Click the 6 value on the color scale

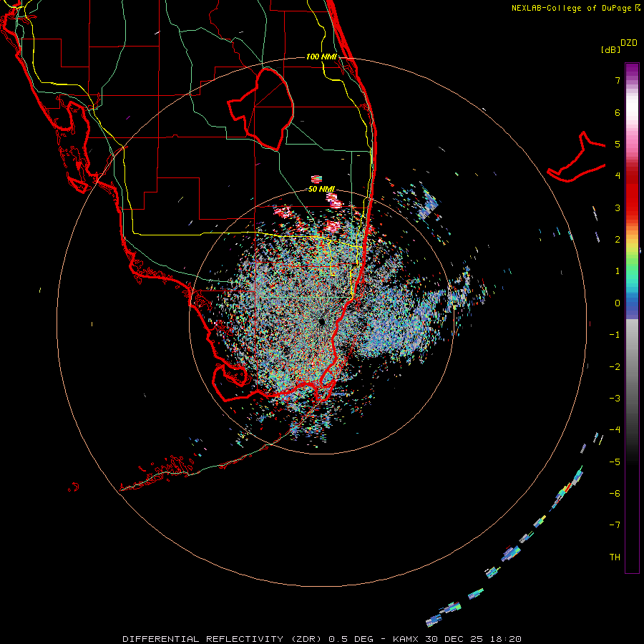pyautogui.click(x=618, y=112)
